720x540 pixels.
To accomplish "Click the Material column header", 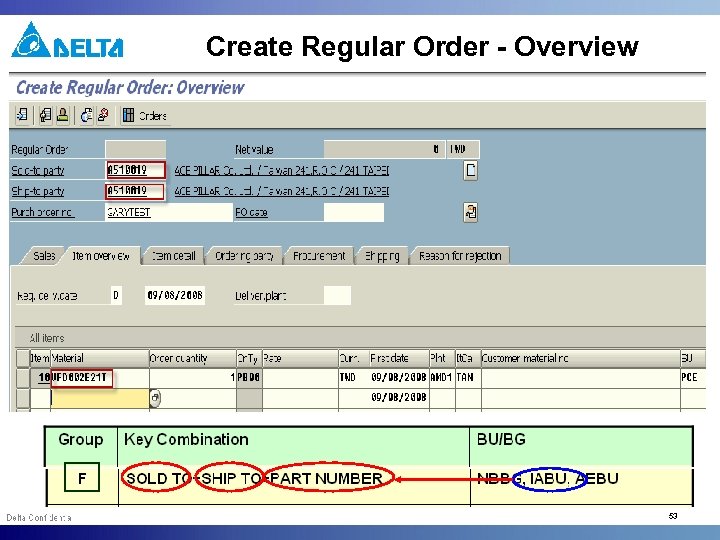I will click(x=100, y=358).
